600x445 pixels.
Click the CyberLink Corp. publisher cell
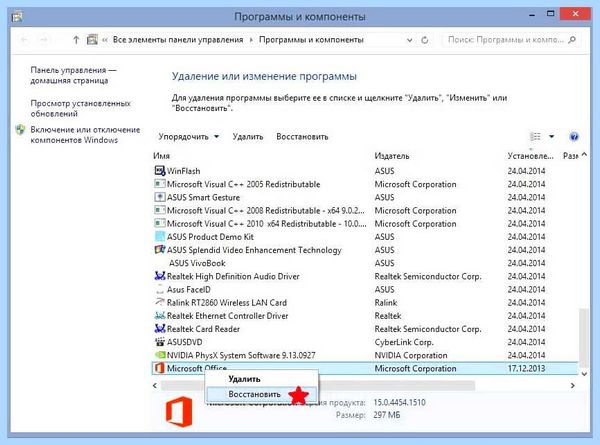(x=404, y=342)
